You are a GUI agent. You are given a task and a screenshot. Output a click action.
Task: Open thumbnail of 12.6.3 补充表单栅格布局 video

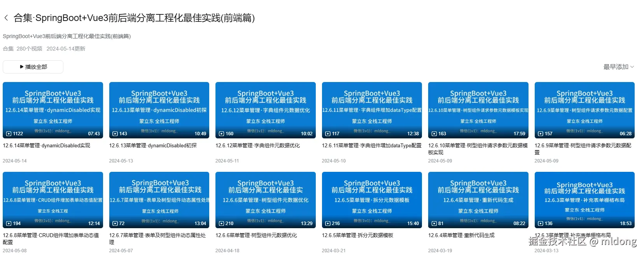click(584, 200)
